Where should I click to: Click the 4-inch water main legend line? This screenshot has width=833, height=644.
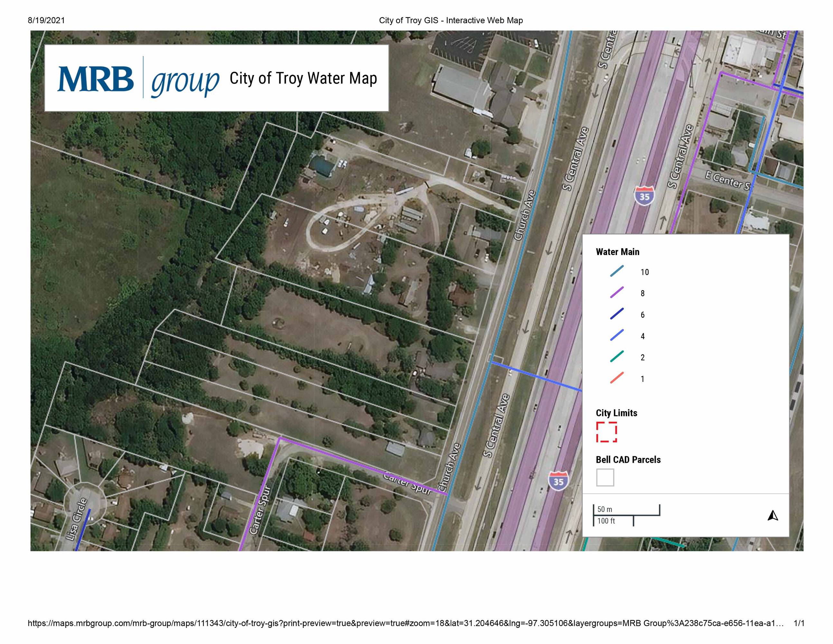tap(617, 335)
